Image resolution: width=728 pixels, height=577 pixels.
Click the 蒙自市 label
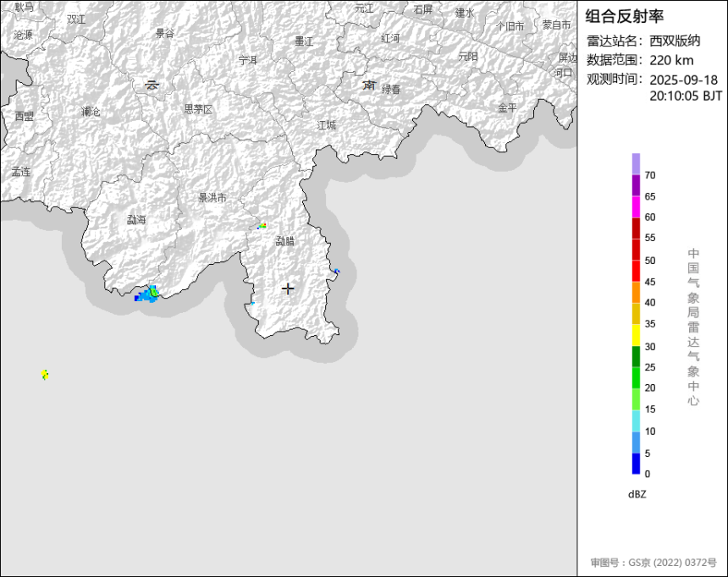click(x=556, y=25)
